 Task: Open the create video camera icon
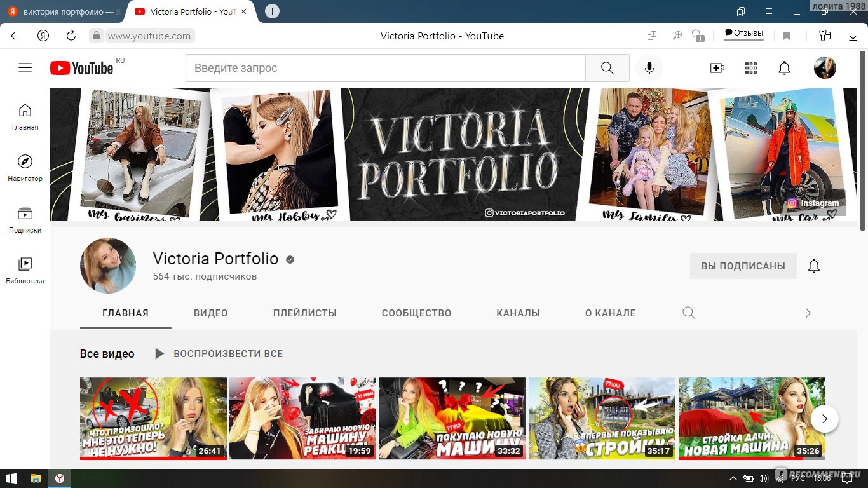click(717, 68)
